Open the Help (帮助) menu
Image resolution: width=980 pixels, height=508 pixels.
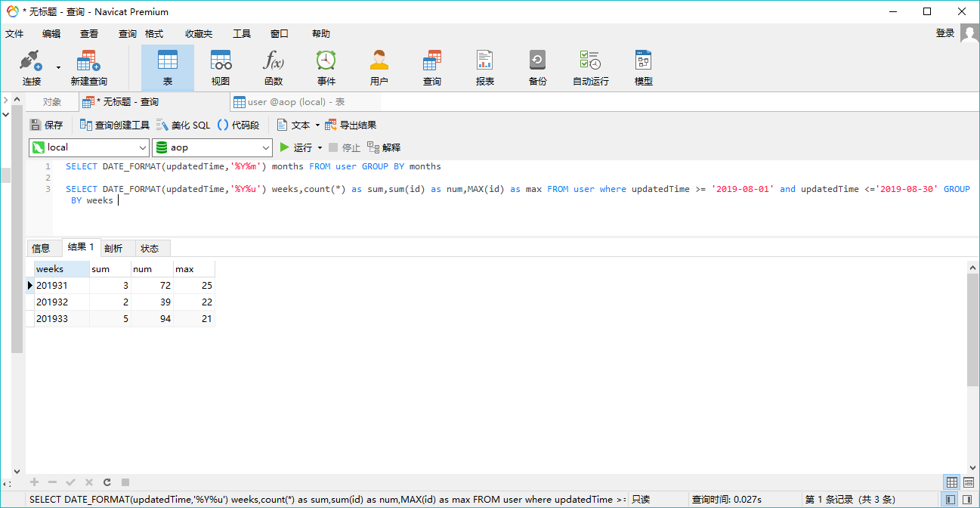(321, 34)
